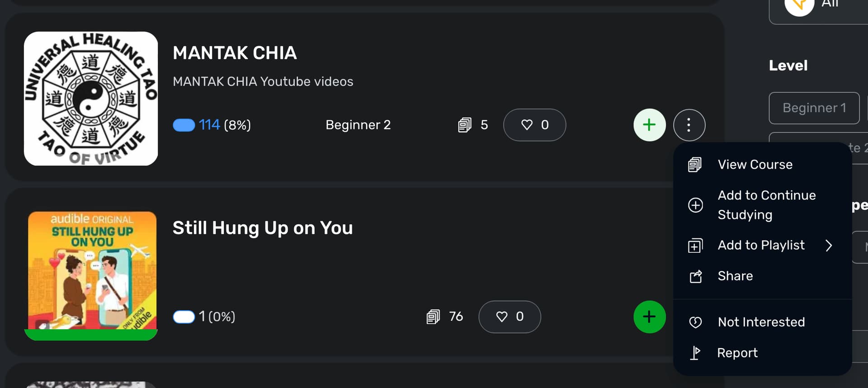Open the MANTAK CHIA course title
868x388 pixels.
click(235, 53)
